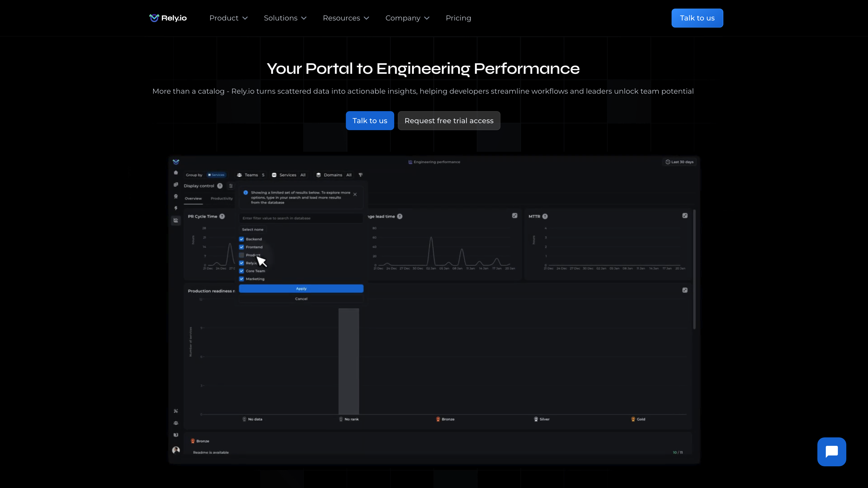This screenshot has width=868, height=488.
Task: Click the home icon in dashboard sidebar
Action: tap(176, 172)
